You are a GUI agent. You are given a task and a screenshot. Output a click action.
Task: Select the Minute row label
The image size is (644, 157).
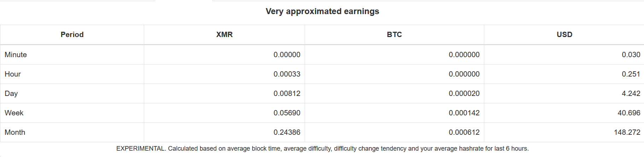16,55
